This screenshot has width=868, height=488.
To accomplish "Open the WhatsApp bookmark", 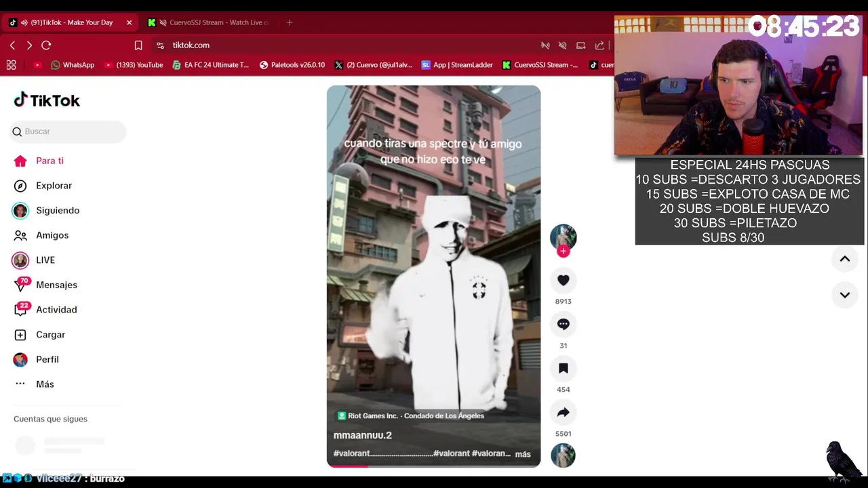I will pos(73,65).
